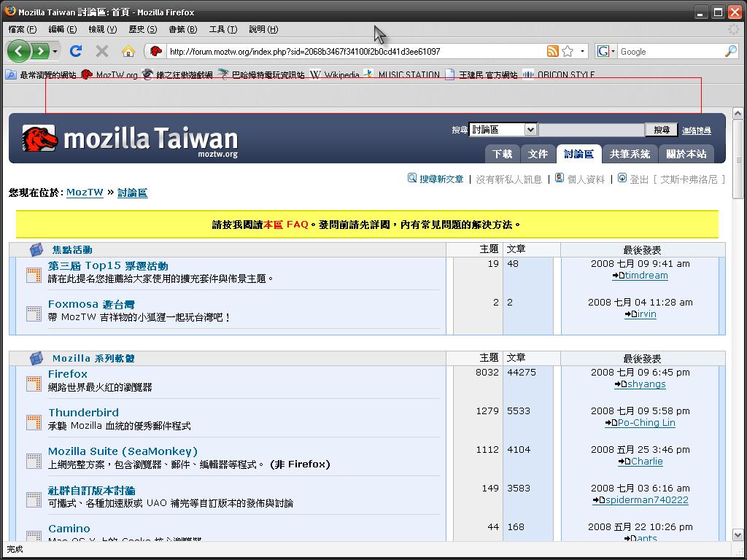Open the back/forward history dropdown arrow

click(55, 51)
